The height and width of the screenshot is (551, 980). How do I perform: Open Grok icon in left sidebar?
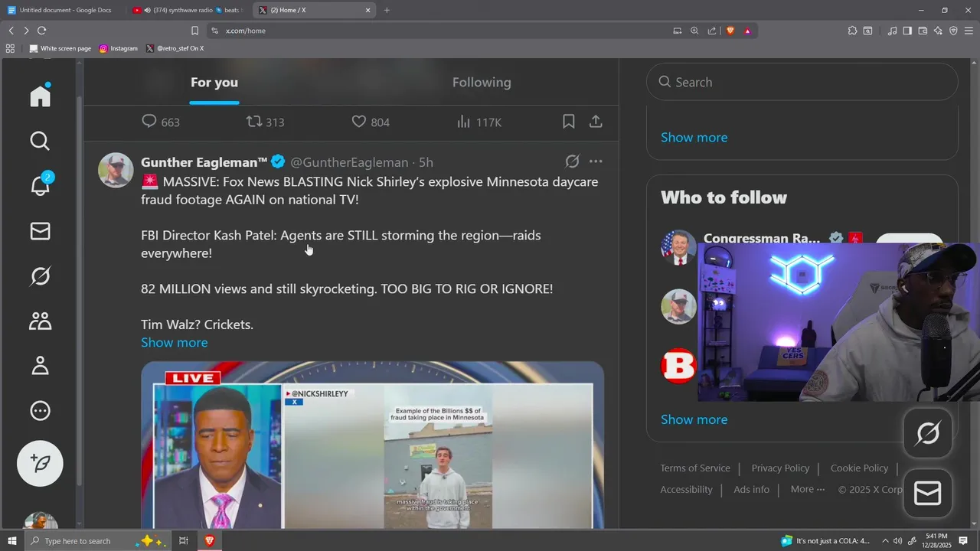tap(40, 275)
